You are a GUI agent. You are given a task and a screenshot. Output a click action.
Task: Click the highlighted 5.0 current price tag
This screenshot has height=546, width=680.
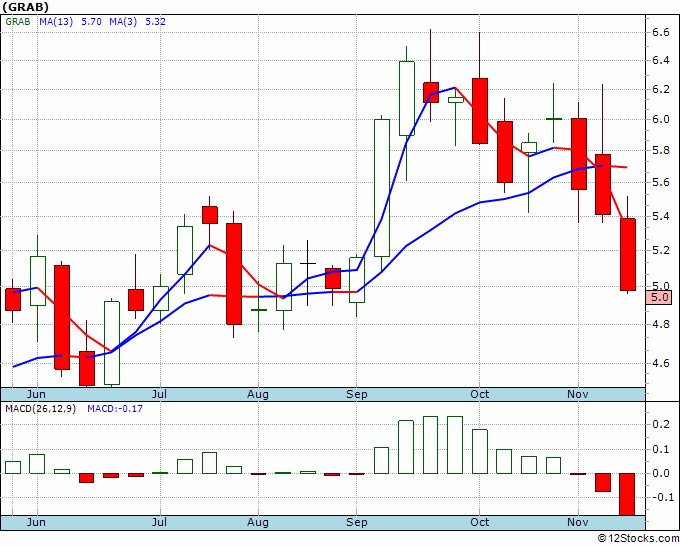[x=659, y=298]
